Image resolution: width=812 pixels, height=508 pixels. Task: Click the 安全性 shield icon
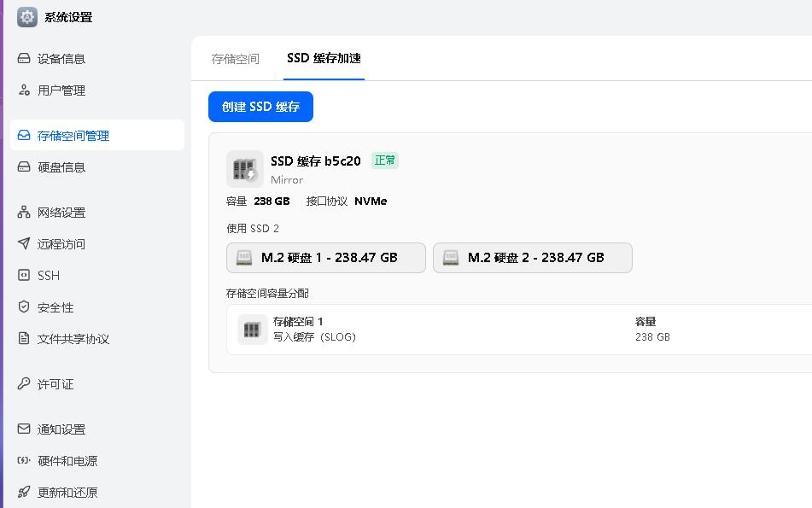[24, 307]
